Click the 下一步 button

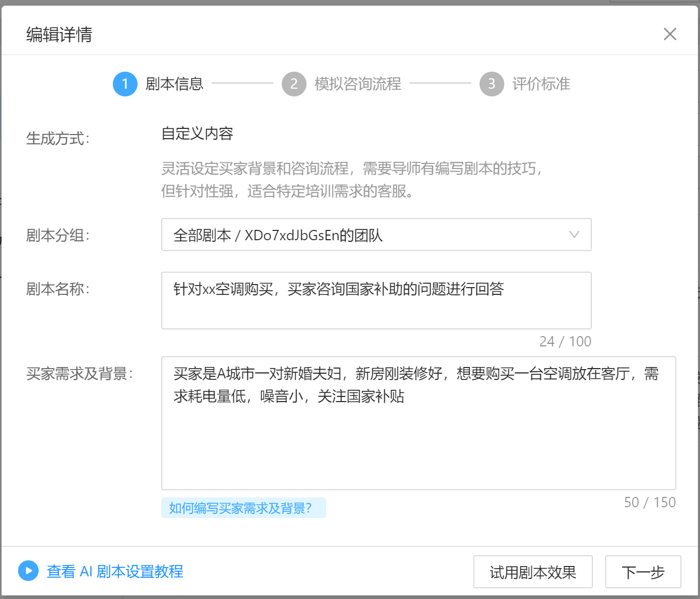tap(643, 572)
